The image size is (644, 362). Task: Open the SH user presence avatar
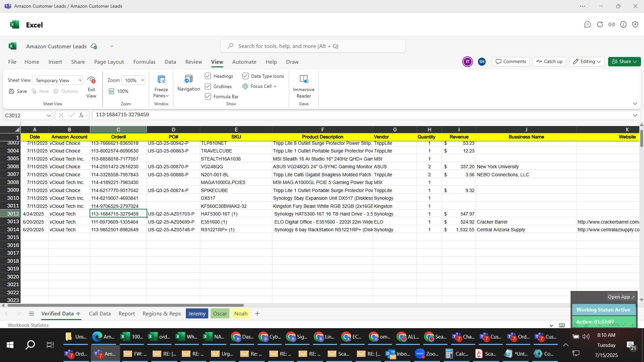[x=482, y=62]
